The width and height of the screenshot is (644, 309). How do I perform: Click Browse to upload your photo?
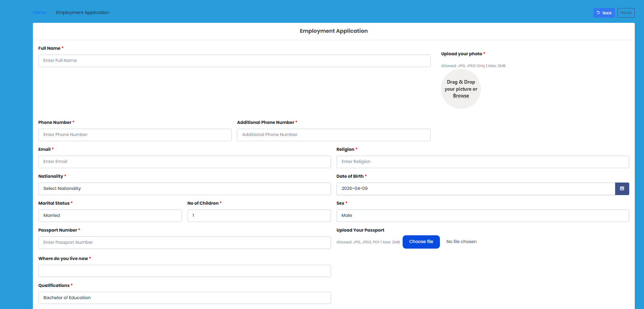point(461,96)
